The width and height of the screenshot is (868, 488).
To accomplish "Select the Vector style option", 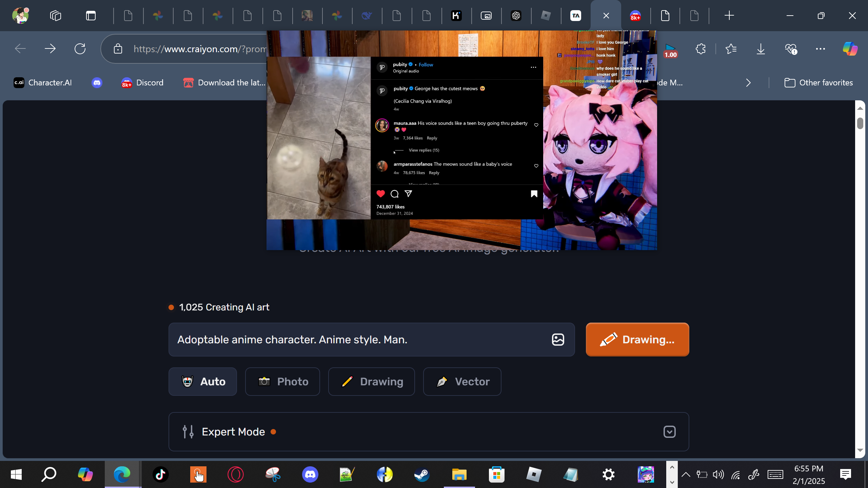I will click(x=462, y=382).
